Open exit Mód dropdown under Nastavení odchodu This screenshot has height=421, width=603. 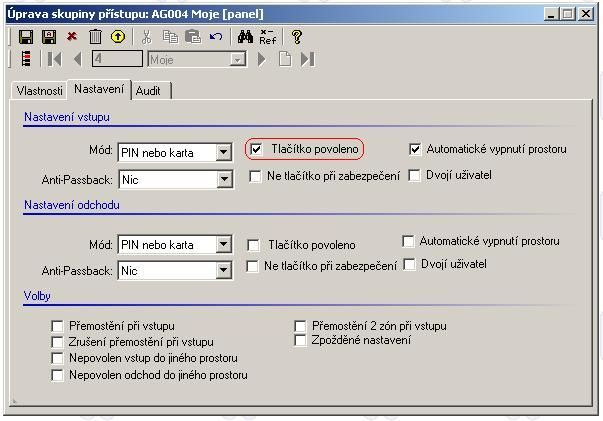coord(224,245)
